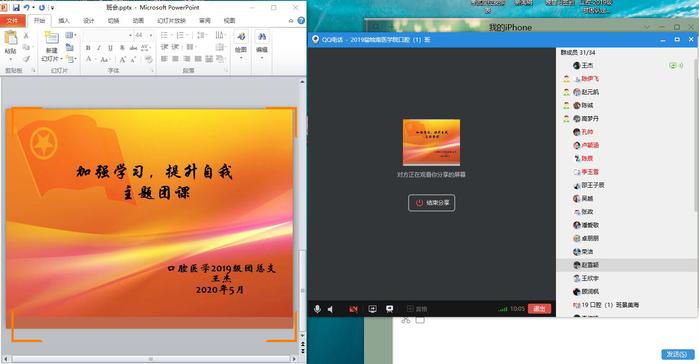Screen dimensions: 699x364
Task: Click the Paste clipboard icon
Action: [x=11, y=38]
